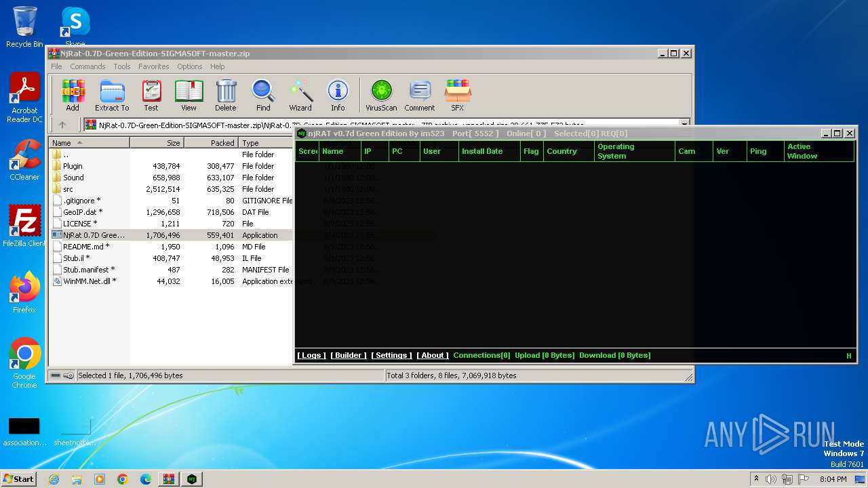The image size is (868, 488).
Task: Run VirusScan from the toolbar
Action: (381, 95)
